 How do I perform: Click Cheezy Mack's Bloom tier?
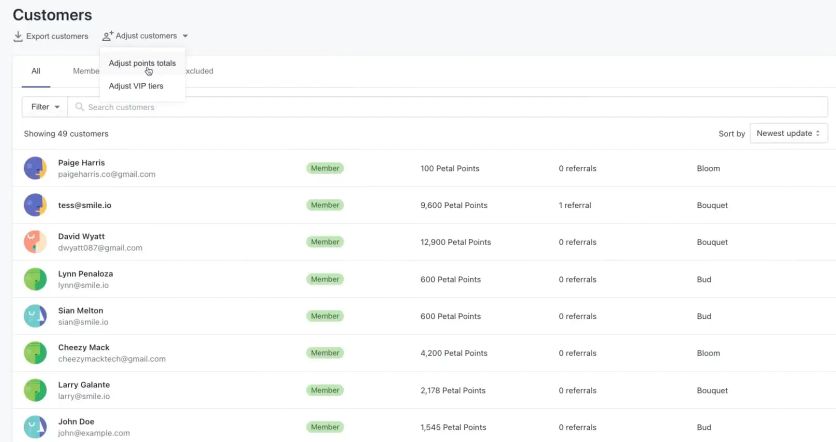click(708, 352)
